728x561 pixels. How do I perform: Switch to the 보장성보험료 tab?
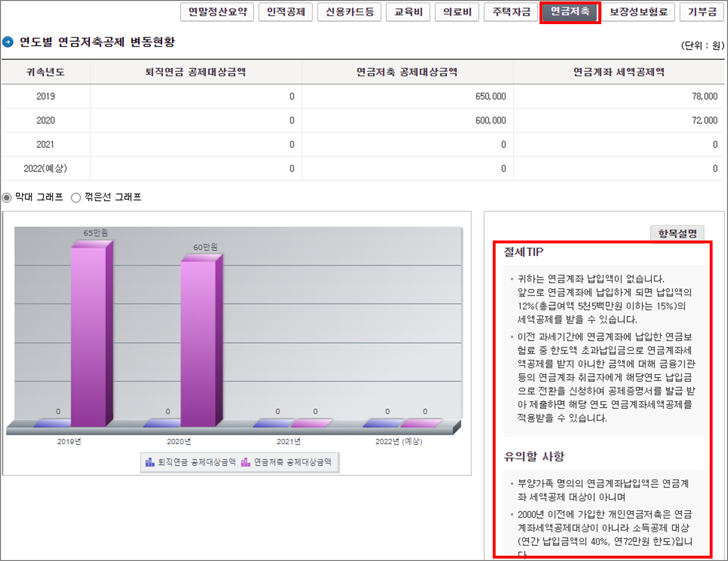(x=639, y=12)
